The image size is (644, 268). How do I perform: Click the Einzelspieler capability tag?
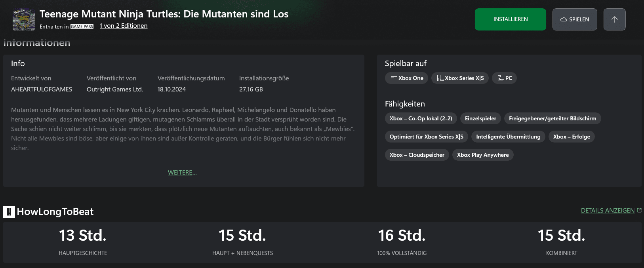[480, 118]
